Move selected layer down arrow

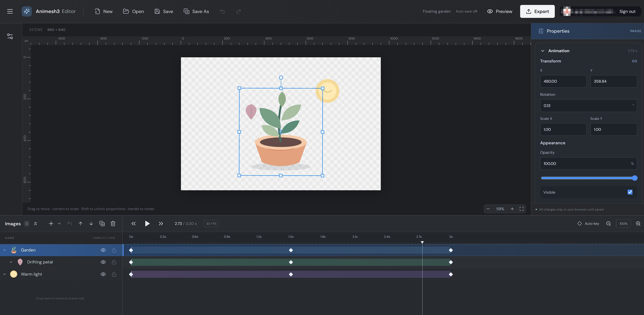click(91, 224)
